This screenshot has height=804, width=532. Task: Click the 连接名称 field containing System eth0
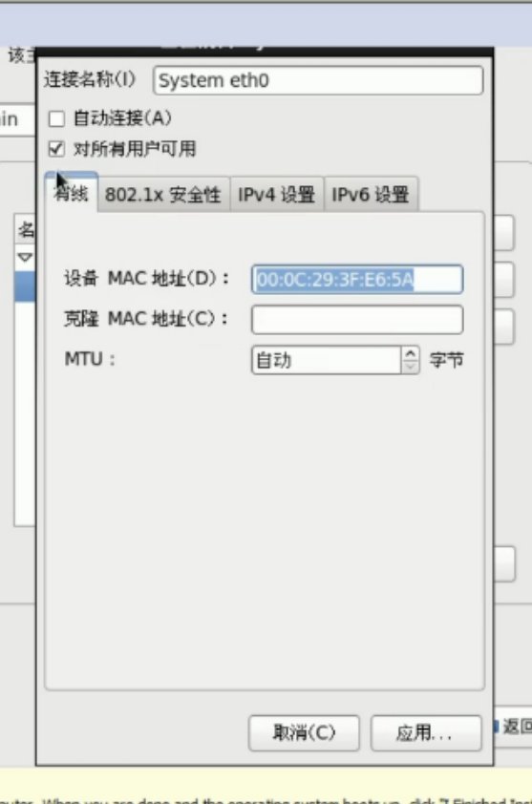point(317,80)
